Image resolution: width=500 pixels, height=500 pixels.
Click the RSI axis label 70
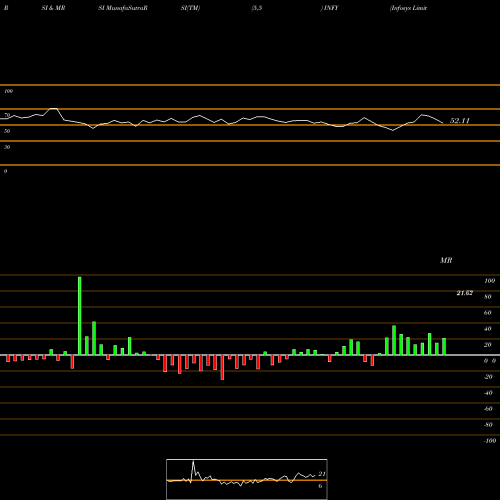(x=7, y=115)
